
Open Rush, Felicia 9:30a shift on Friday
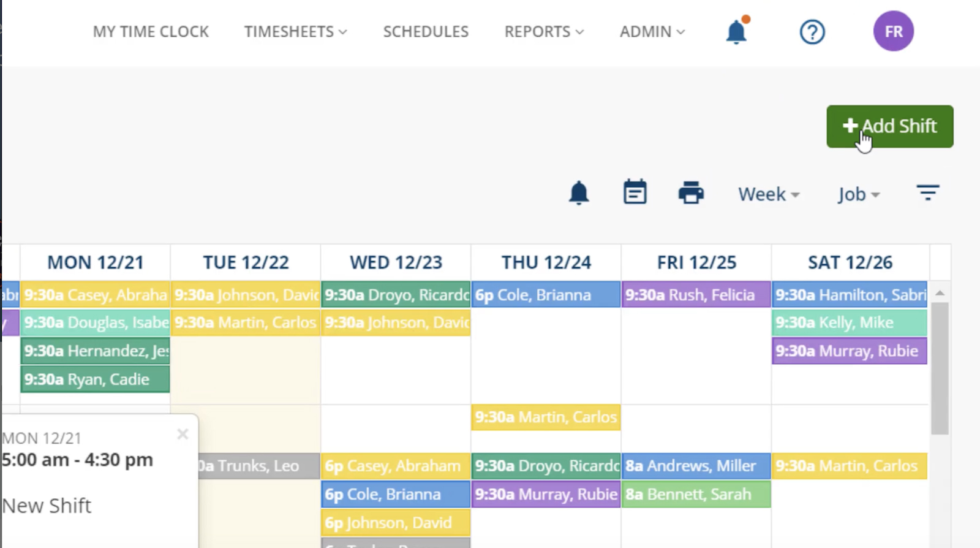[x=696, y=295]
